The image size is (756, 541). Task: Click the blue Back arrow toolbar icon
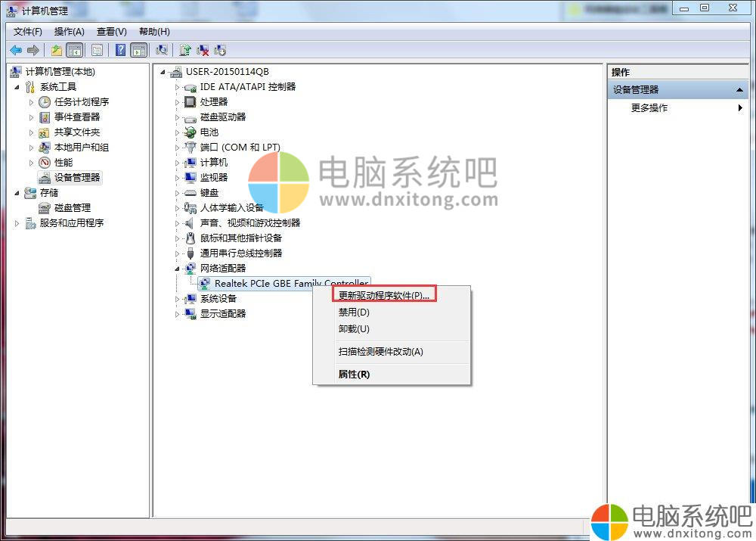click(x=16, y=50)
